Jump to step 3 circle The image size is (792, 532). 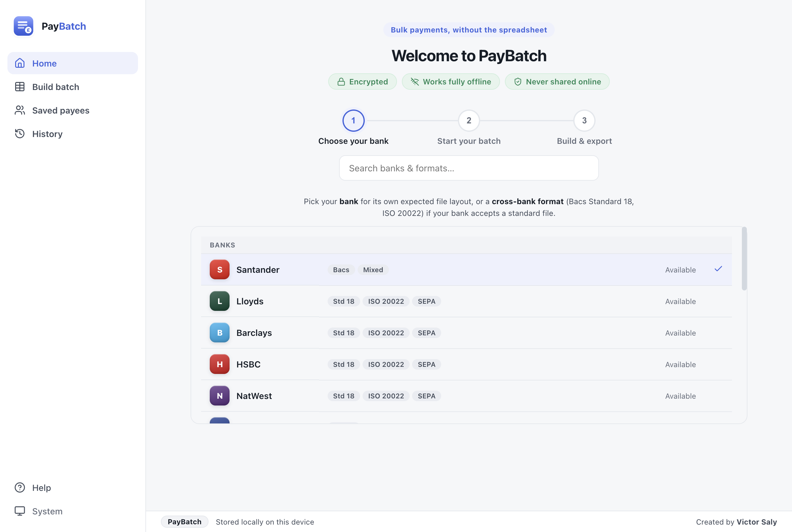point(584,120)
